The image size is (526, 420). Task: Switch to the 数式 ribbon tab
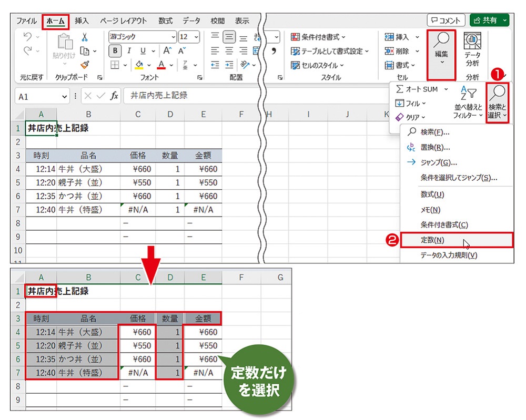(165, 21)
